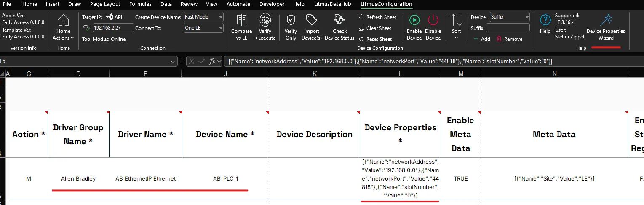Image resolution: width=644 pixels, height=205 pixels.
Task: Click the Select All corner triangle
Action: [2, 74]
